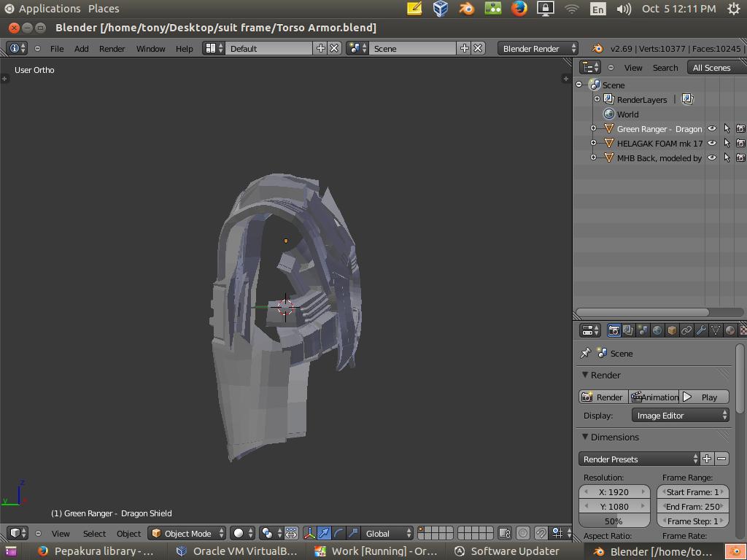747x560 pixels.
Task: Collapse the Render panel triangle
Action: (585, 375)
